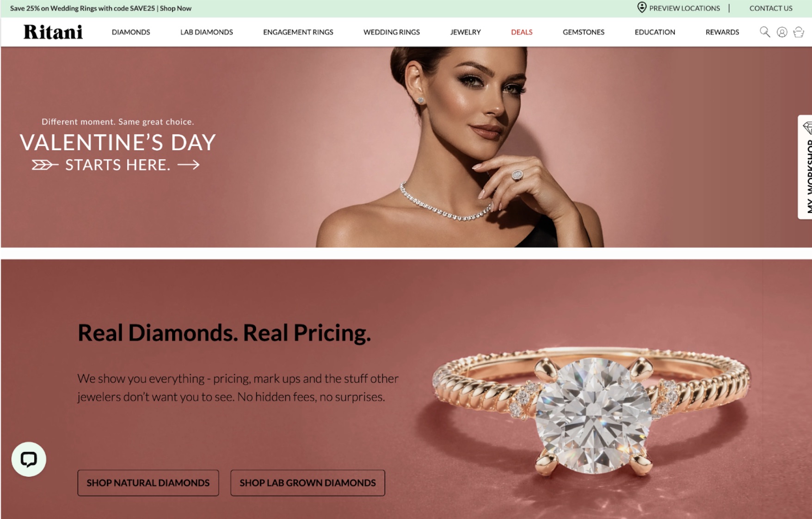Screen dimensions: 812x519
Task: Open the live chat bubble
Action: [29, 459]
